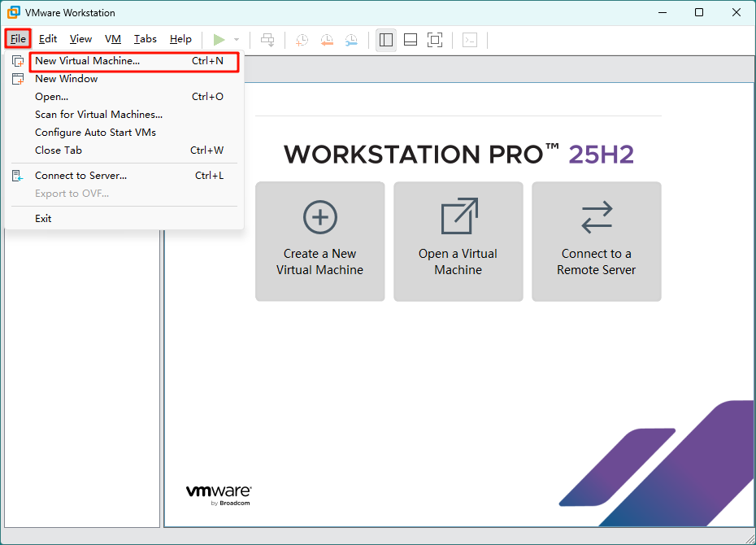Close the VMware Workstation window
This screenshot has width=756, height=545.
[x=736, y=12]
